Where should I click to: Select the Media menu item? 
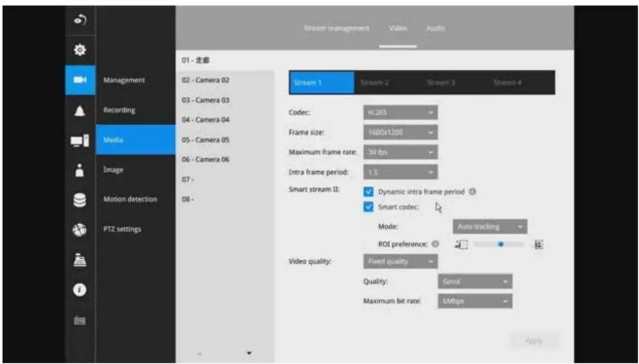[136, 140]
